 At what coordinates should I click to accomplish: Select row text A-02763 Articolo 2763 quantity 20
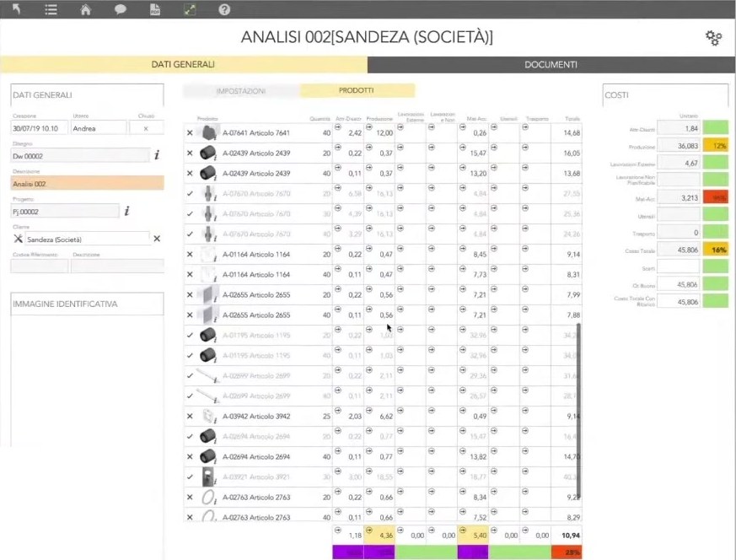pos(256,497)
